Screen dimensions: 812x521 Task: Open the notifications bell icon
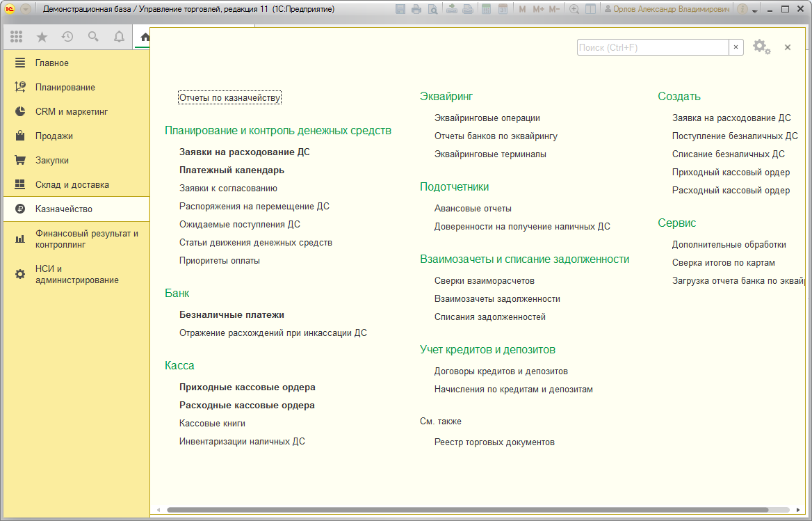point(119,36)
